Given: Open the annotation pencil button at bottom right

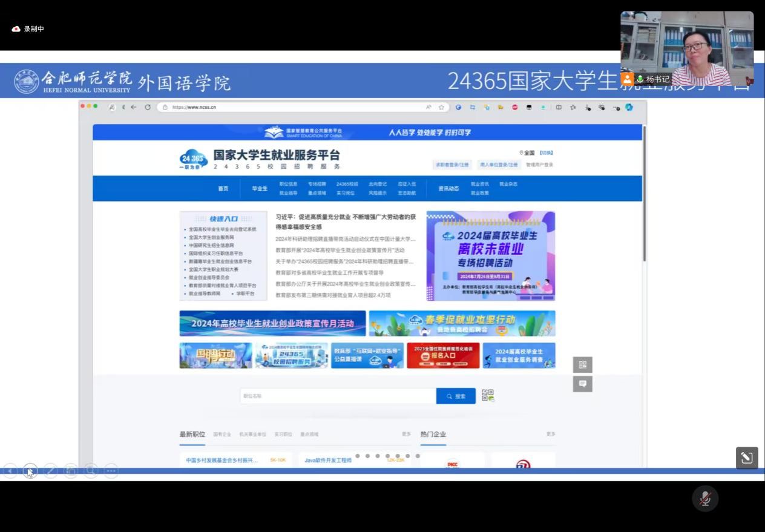Looking at the screenshot, I should click(747, 458).
